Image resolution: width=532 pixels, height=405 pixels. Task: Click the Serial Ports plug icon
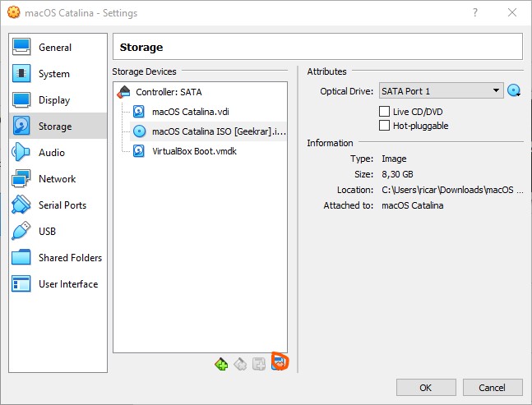[x=21, y=205]
